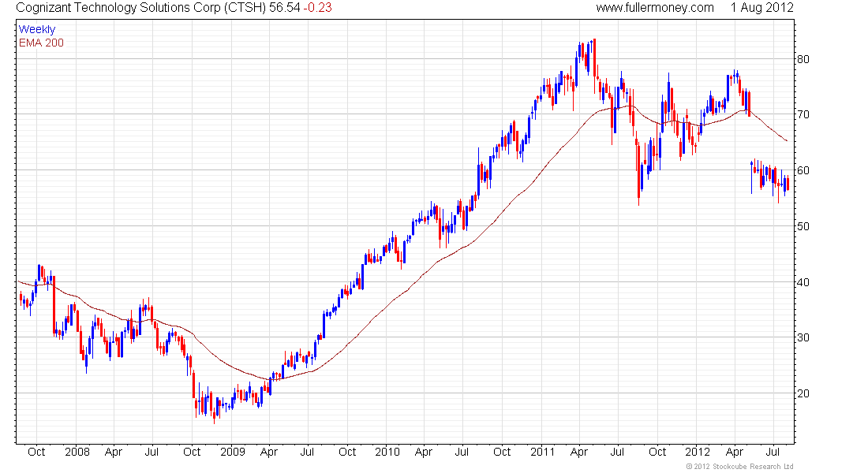
Task: Click the Jul label at the axis end
Action: 773,452
